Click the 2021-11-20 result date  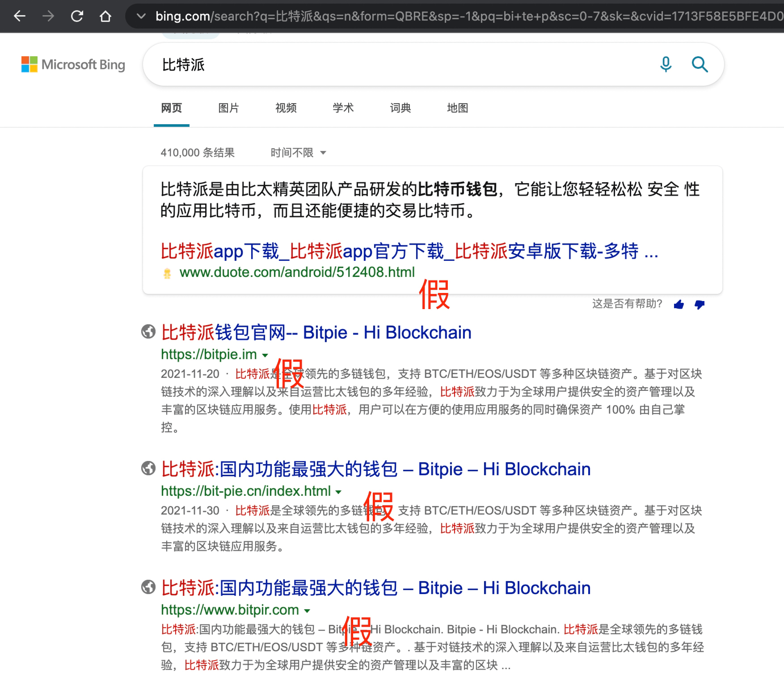pyautogui.click(x=190, y=374)
